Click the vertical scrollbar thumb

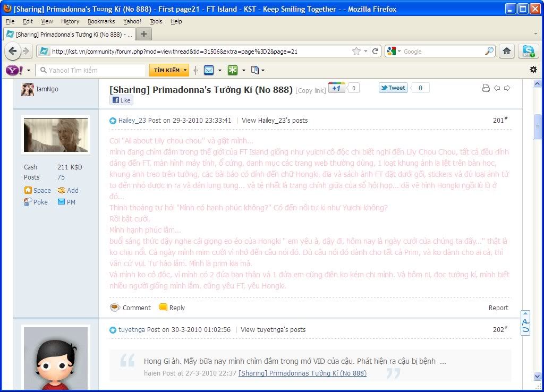point(537,127)
